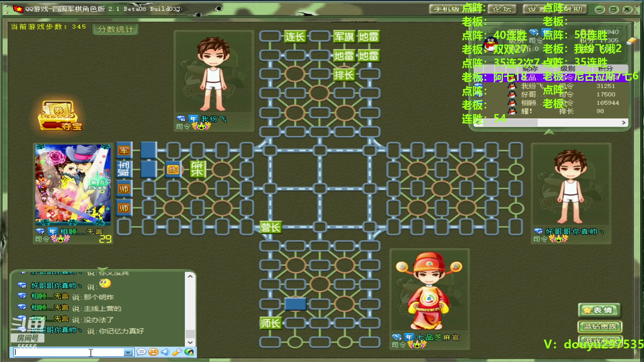Viewport: 644px width, 362px height.
Task: Click the chat scrollbar up arrow
Action: [x=190, y=277]
